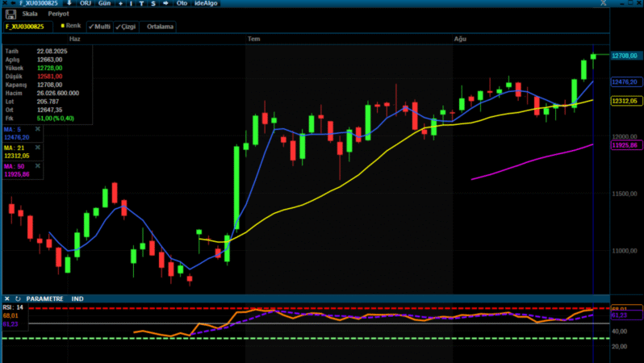Open the ORJ price type dropdown
This screenshot has height=363, width=644.
click(x=86, y=3)
